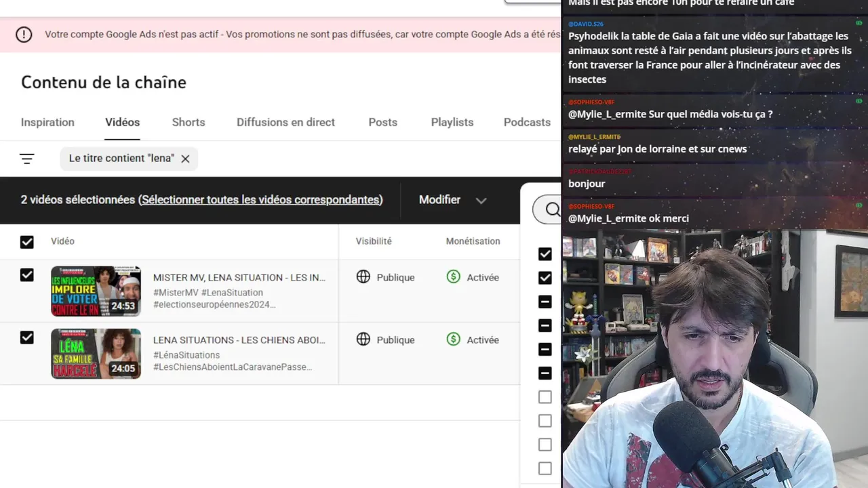Image resolution: width=868 pixels, height=488 pixels.
Task: Click 'Publique' in the MISTER MV row
Action: [x=395, y=277]
